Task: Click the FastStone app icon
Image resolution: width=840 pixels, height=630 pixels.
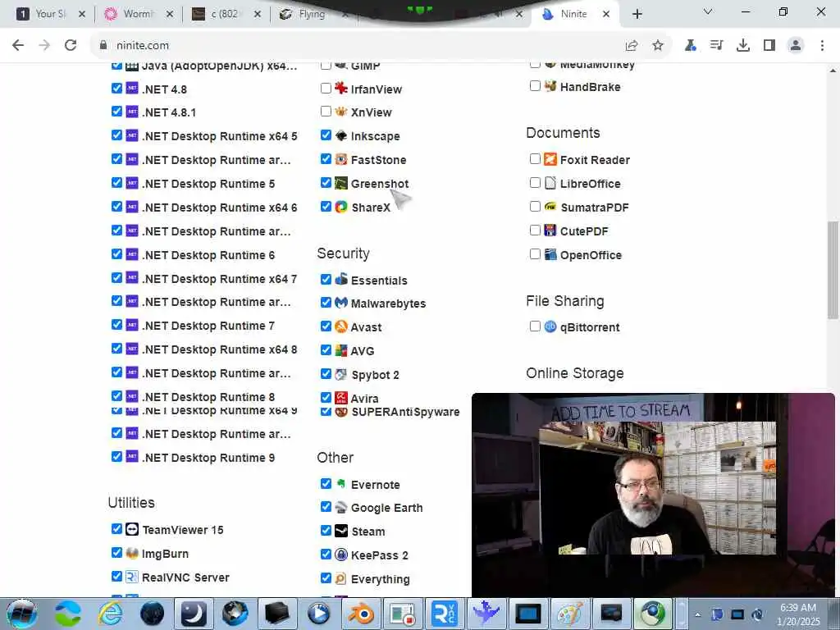Action: click(x=341, y=159)
